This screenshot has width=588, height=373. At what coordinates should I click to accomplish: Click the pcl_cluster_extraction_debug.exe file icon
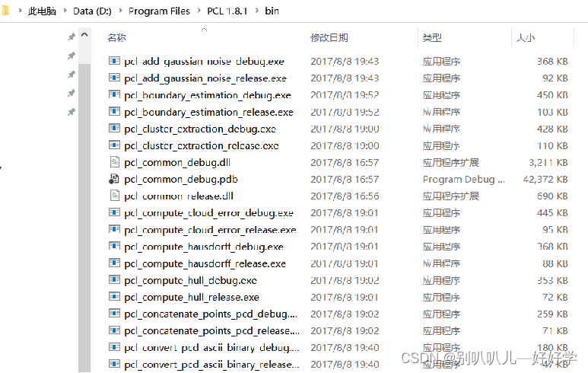114,129
